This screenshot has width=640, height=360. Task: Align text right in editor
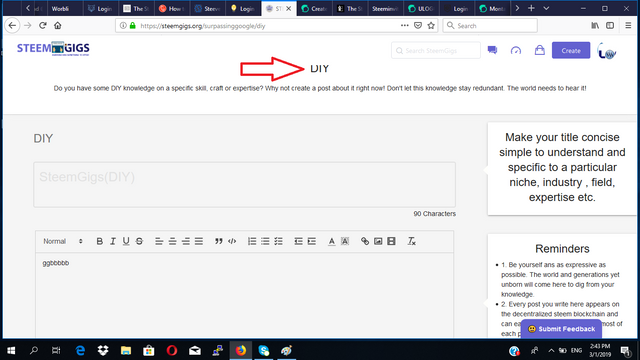186,241
